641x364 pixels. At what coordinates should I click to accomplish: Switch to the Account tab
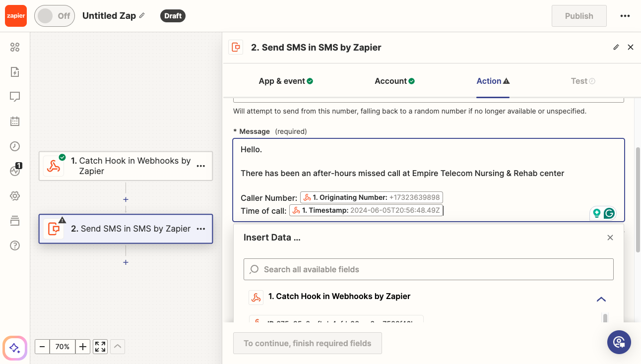coord(394,81)
